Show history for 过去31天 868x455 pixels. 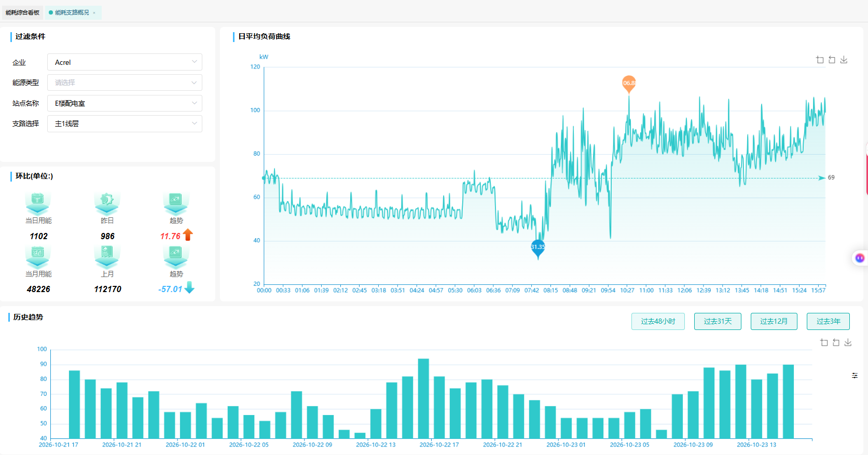pos(718,321)
